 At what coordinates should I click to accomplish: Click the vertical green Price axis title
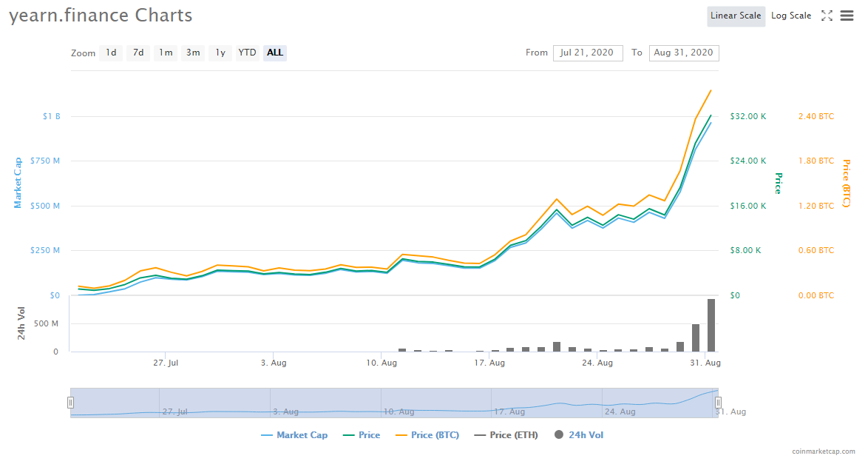tap(779, 184)
